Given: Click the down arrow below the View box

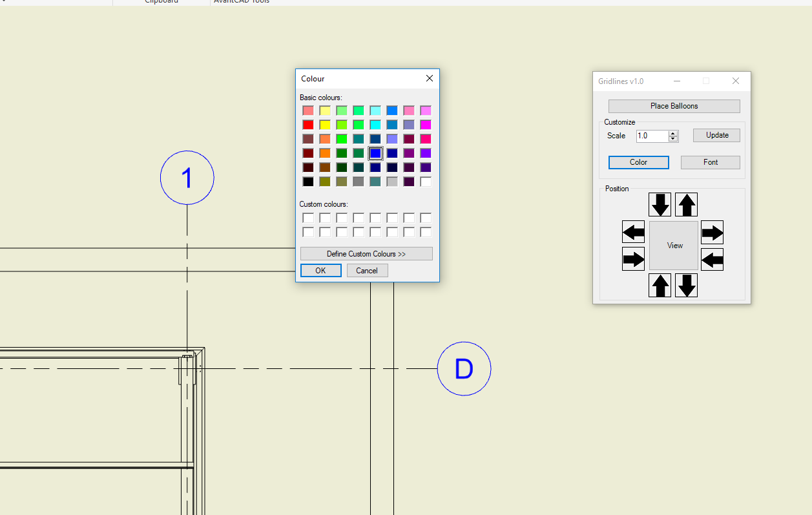Looking at the screenshot, I should point(686,285).
